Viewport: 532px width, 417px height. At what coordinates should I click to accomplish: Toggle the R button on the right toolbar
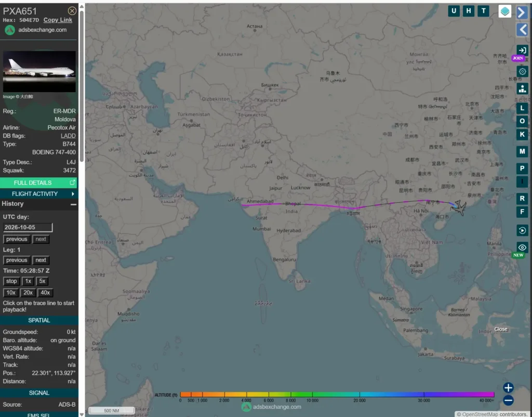pos(522,198)
